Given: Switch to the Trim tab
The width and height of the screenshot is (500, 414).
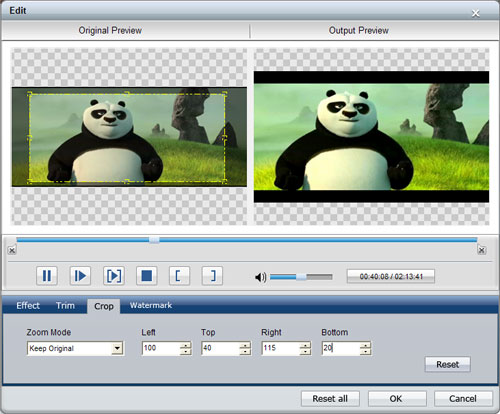Looking at the screenshot, I should (x=65, y=305).
